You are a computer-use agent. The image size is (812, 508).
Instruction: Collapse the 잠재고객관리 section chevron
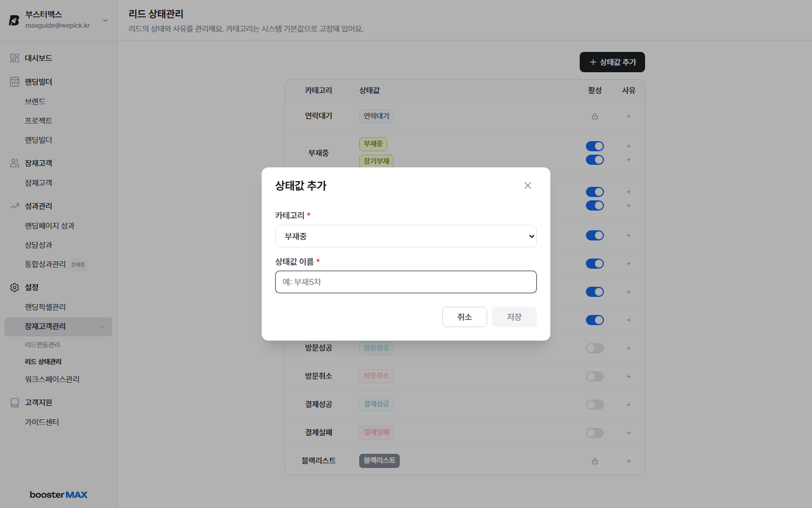[x=102, y=327]
